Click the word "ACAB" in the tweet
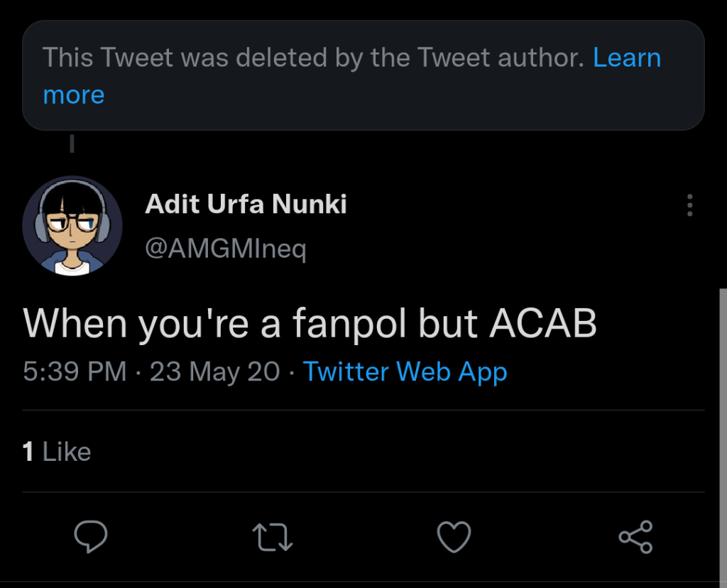727x588 pixels. (x=542, y=324)
